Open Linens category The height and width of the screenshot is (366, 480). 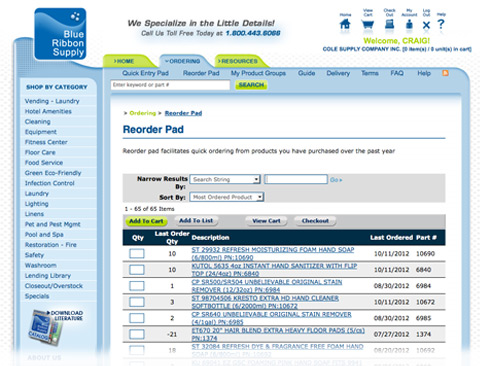click(34, 214)
